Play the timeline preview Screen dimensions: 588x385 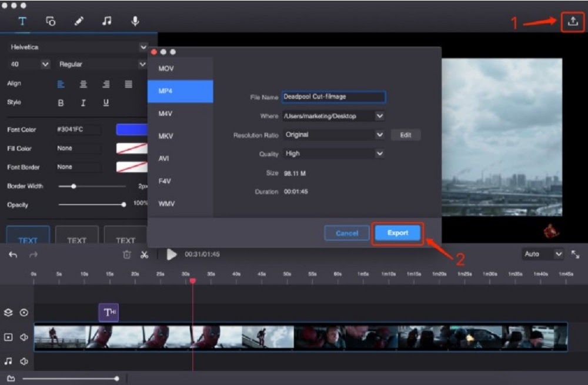tap(171, 254)
